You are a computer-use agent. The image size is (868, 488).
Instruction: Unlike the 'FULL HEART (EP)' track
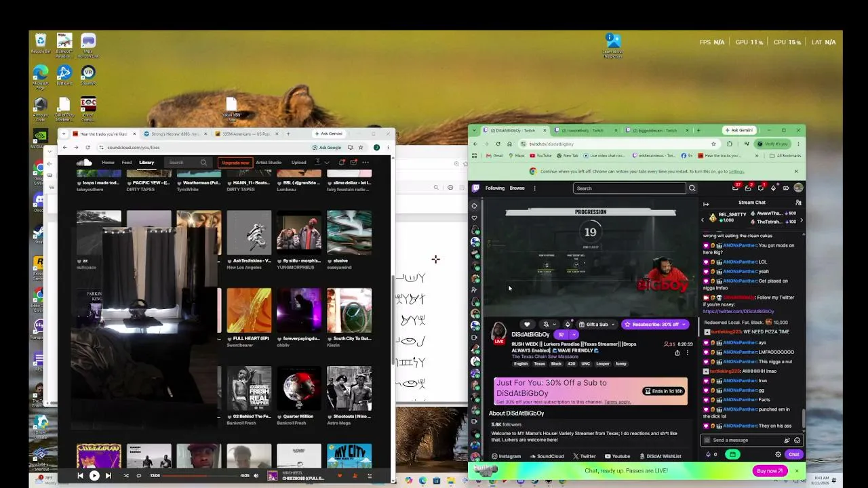coord(229,338)
